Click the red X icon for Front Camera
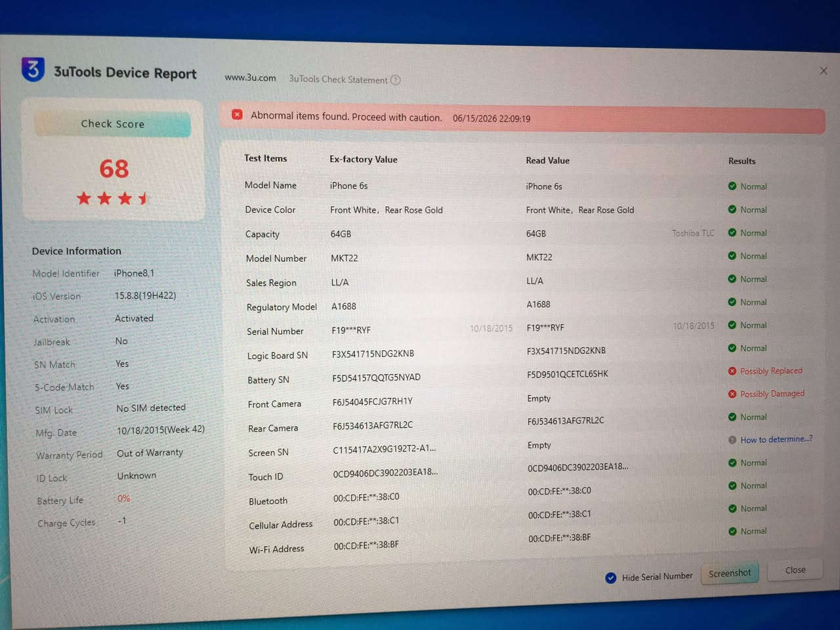This screenshot has height=630, width=840. [732, 394]
